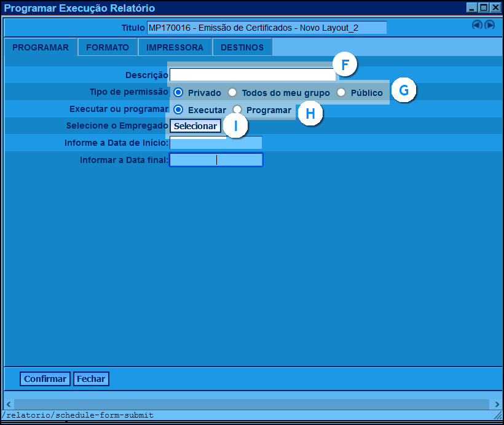
Task: Switch to the Programar radio option
Action: [x=237, y=109]
